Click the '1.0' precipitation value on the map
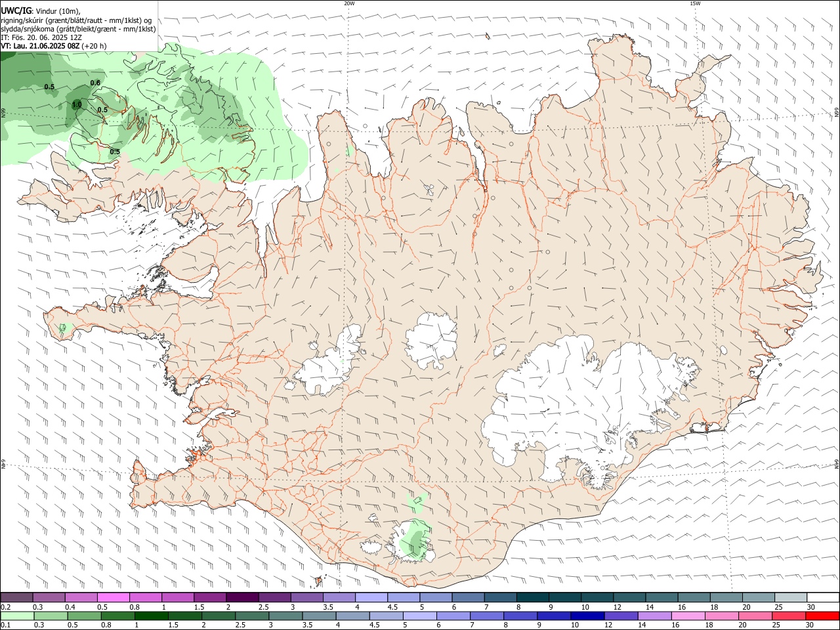The image size is (840, 630). pyautogui.click(x=77, y=104)
